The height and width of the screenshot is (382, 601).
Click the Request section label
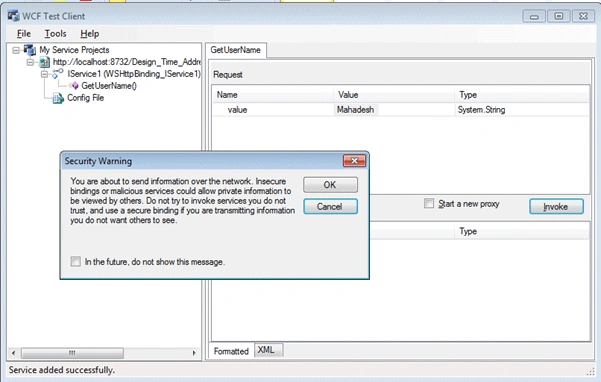click(228, 75)
